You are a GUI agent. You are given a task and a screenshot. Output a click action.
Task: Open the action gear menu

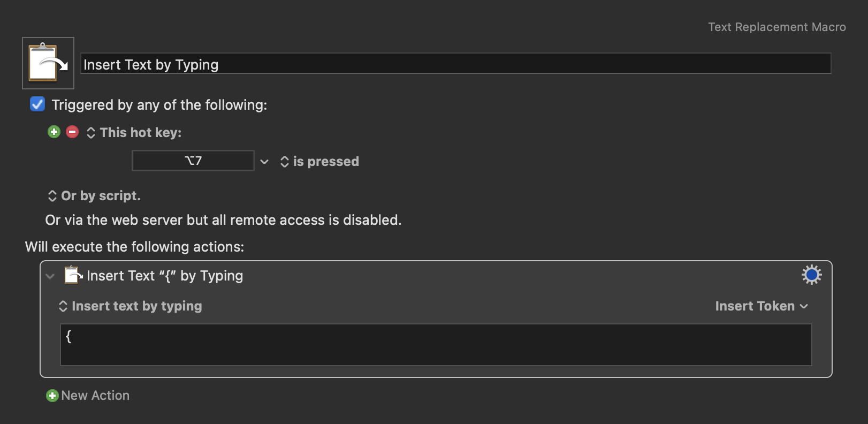[811, 275]
